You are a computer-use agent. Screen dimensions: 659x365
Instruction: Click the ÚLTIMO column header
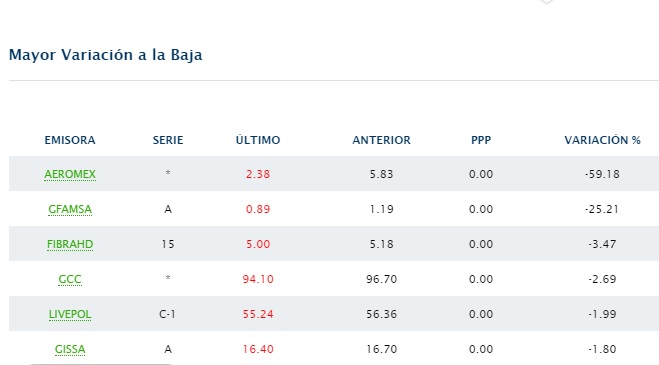[258, 140]
